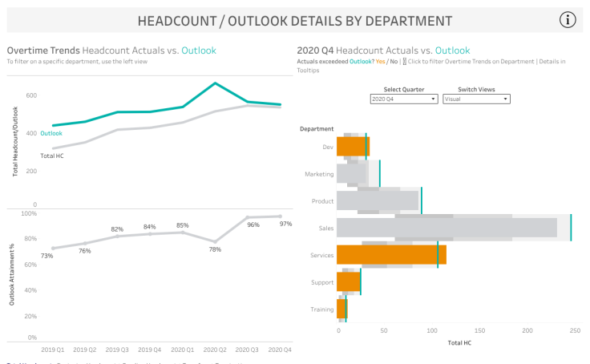Click the teal Outlook line label
Screen dimensions: 590x364
(51, 134)
